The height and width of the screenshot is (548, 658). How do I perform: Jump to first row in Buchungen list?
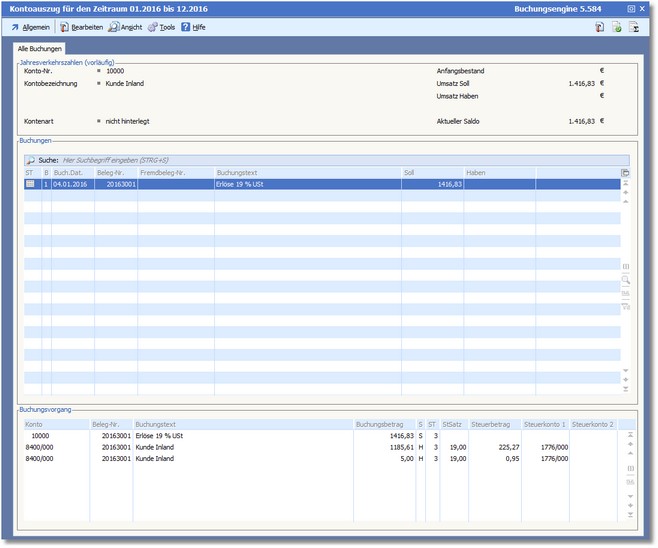pyautogui.click(x=626, y=183)
